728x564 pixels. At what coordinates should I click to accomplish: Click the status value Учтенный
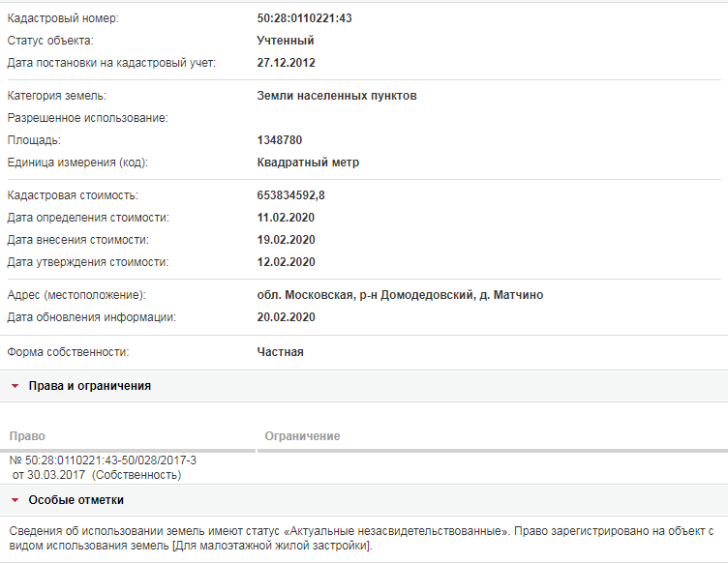[x=286, y=41]
